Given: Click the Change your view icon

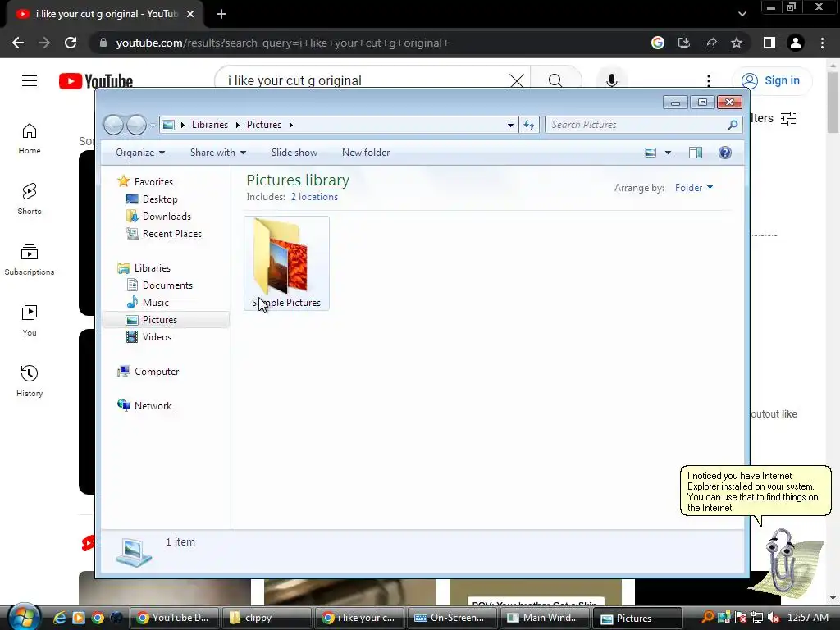Looking at the screenshot, I should [651, 153].
